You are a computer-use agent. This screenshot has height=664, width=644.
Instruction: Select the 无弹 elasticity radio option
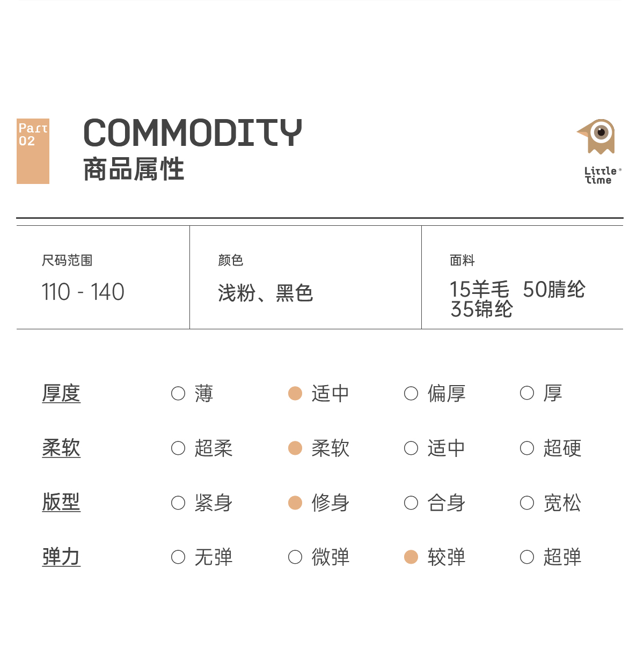(178, 557)
